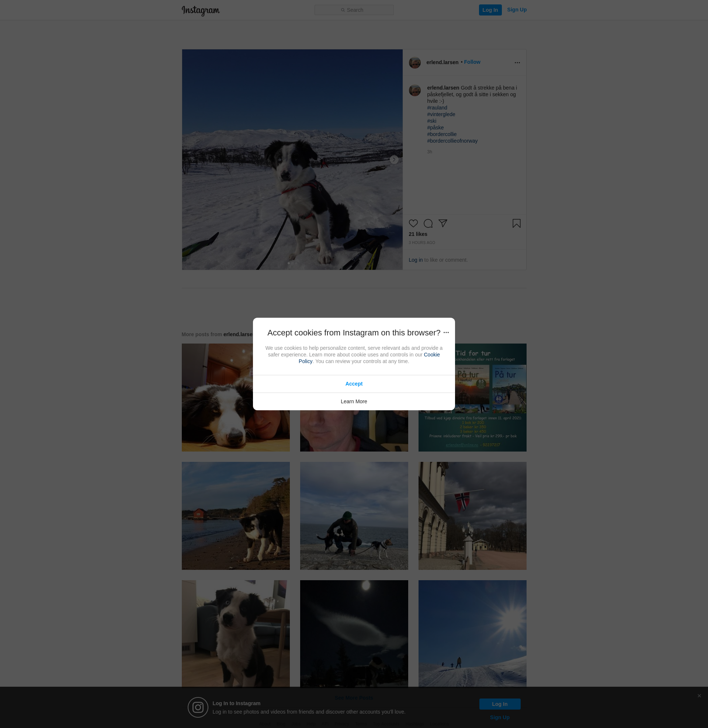This screenshot has width=708, height=728.
Task: Open the Norwegian flag building thumbnail
Action: pos(472,516)
